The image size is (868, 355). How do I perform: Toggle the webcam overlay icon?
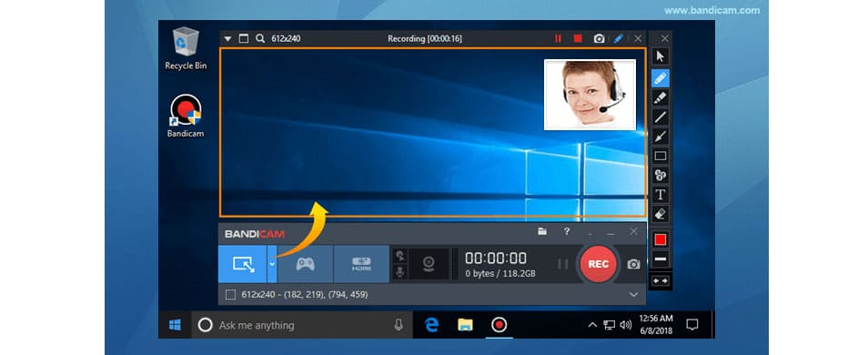click(429, 264)
